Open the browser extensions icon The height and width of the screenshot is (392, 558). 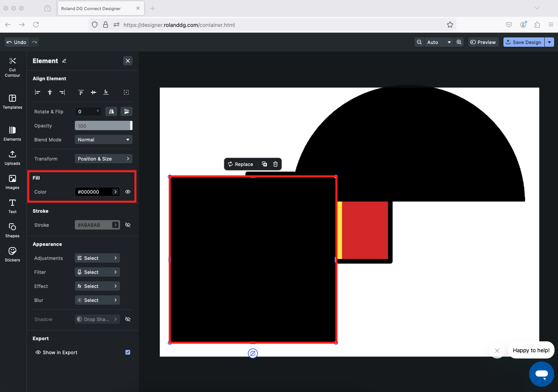tap(537, 25)
